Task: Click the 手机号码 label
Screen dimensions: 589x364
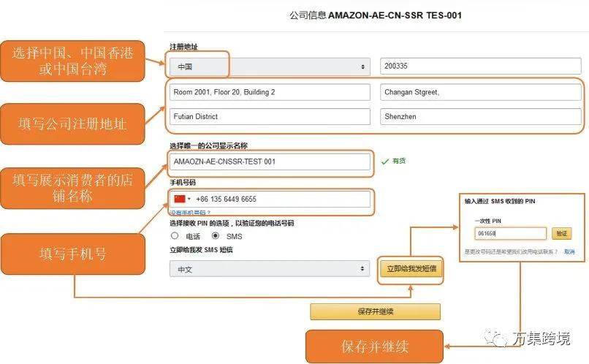Action: pos(183,183)
